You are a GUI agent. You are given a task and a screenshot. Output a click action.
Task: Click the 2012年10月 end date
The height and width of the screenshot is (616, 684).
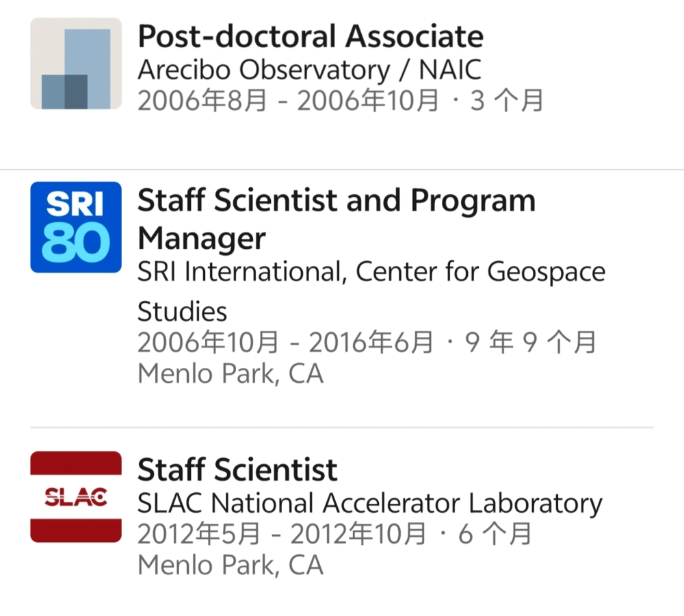pos(358,535)
